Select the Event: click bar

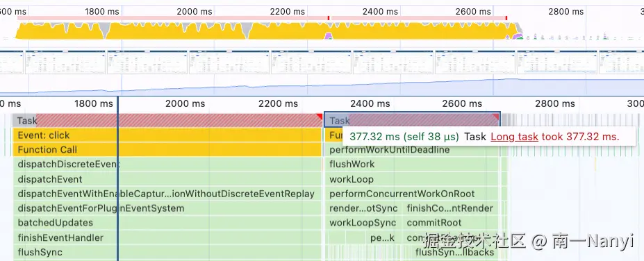point(167,135)
